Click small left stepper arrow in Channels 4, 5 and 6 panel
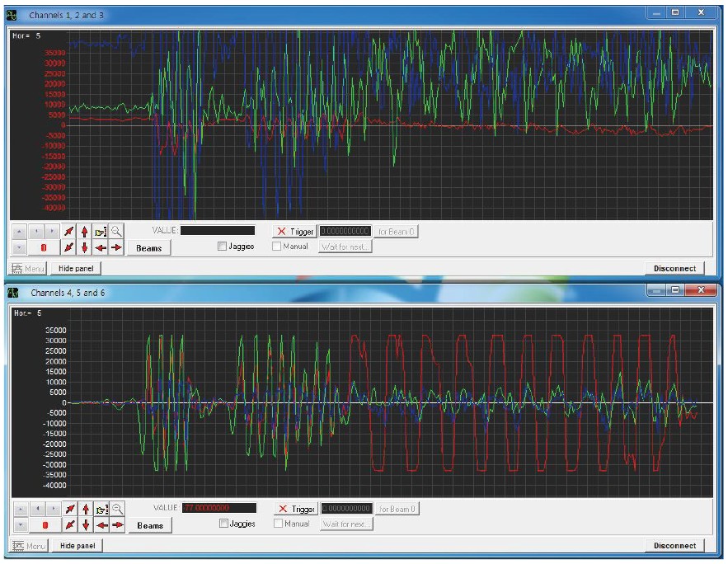This screenshot has width=728, height=564. coord(38,509)
